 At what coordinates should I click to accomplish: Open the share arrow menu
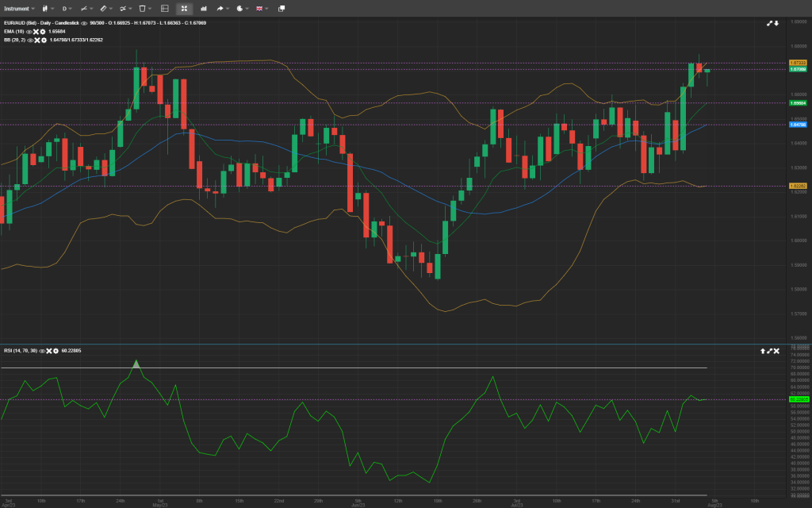pyautogui.click(x=222, y=8)
